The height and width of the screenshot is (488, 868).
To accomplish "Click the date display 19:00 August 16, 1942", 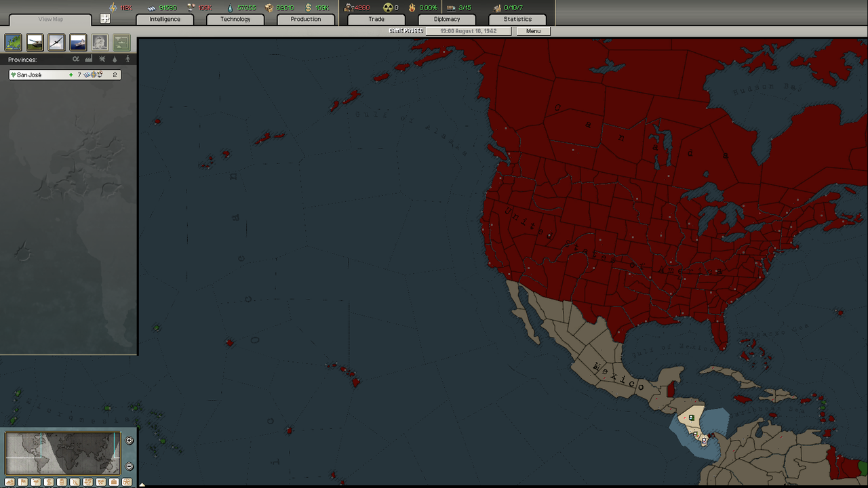I will tap(468, 31).
